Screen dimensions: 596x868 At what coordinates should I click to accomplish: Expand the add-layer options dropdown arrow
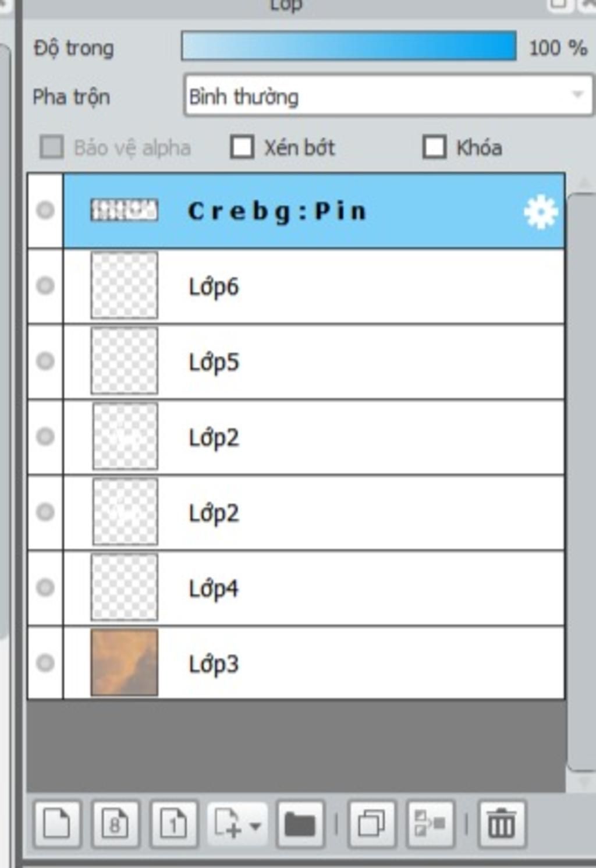click(x=255, y=825)
